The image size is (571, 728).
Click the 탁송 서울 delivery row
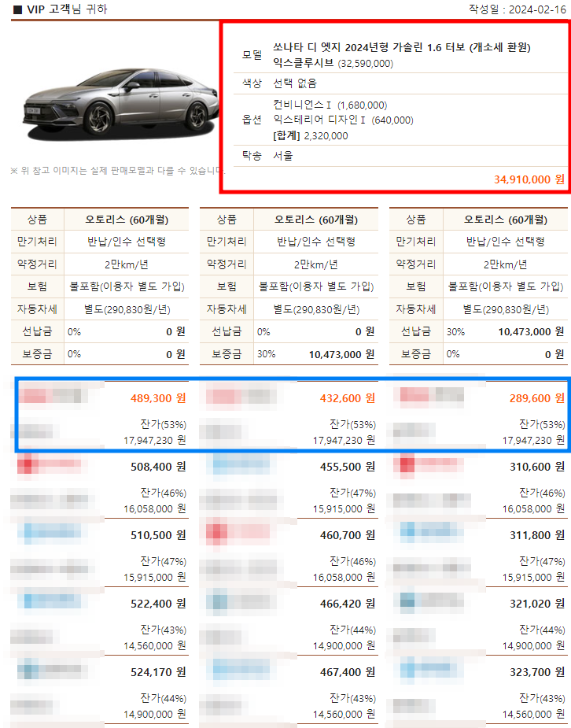point(400,156)
